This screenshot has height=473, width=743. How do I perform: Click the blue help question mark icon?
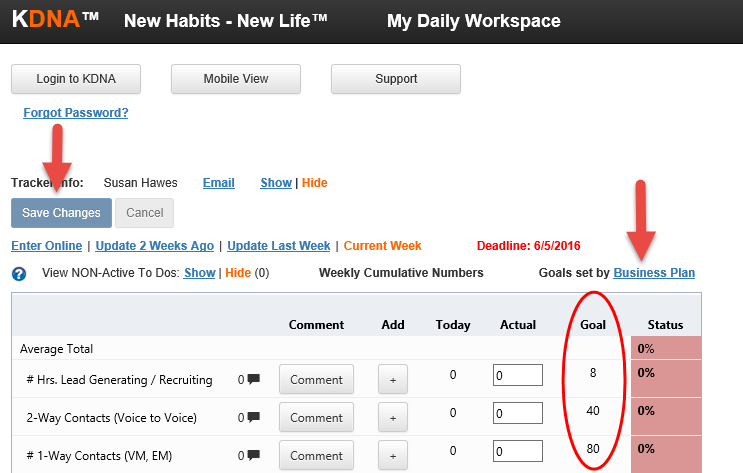[18, 273]
